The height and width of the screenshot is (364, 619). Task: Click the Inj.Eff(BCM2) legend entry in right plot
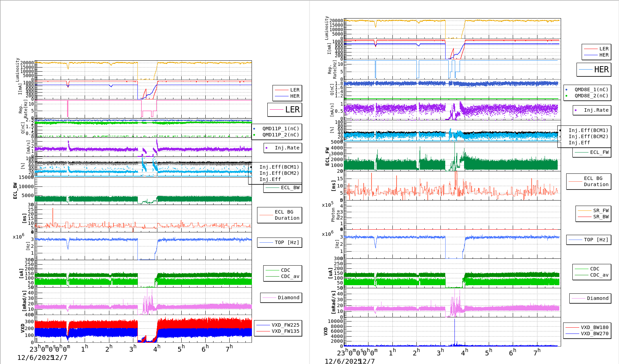[x=588, y=136]
